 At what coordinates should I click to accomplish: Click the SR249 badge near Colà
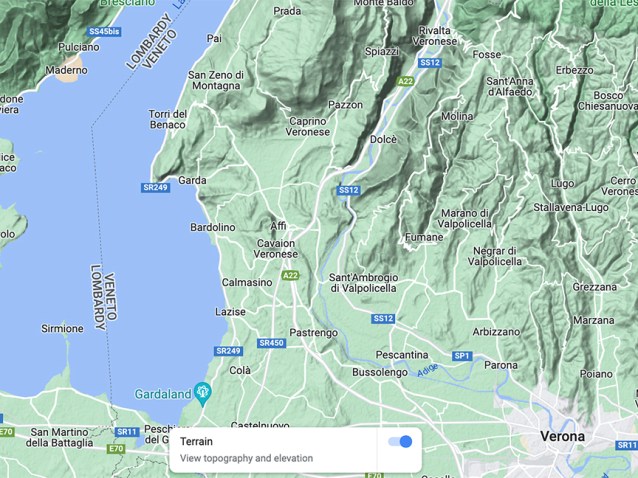[x=228, y=351]
